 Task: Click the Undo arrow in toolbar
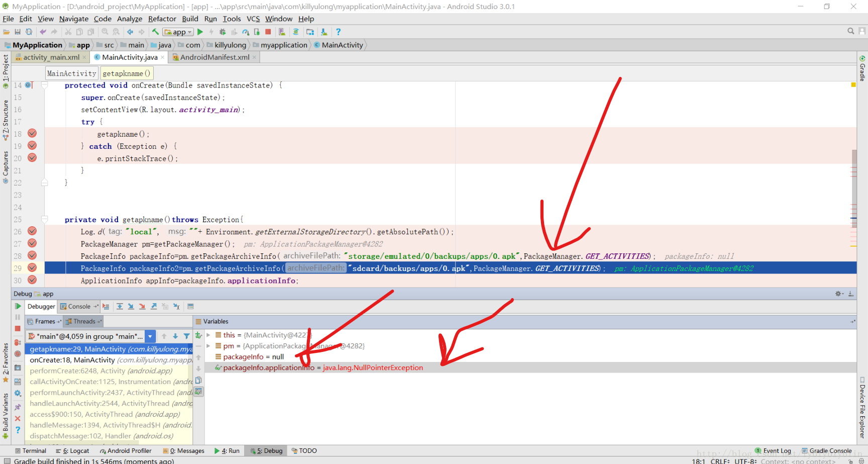pyautogui.click(x=43, y=32)
